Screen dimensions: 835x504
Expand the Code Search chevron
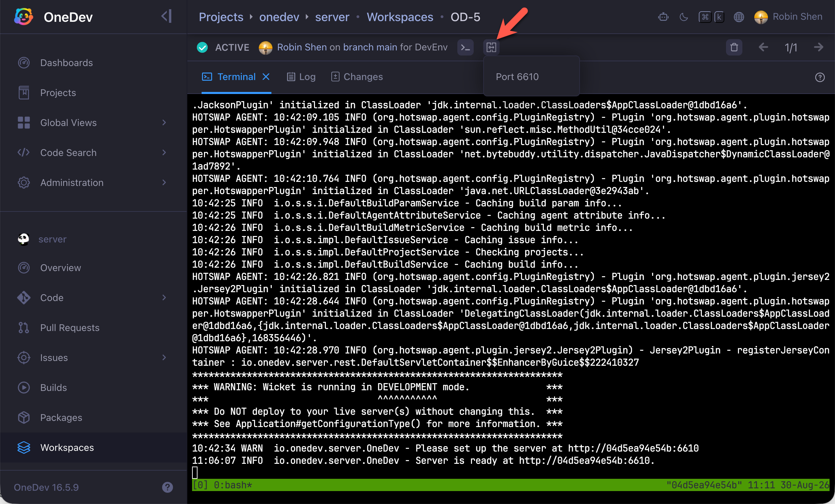(x=164, y=152)
